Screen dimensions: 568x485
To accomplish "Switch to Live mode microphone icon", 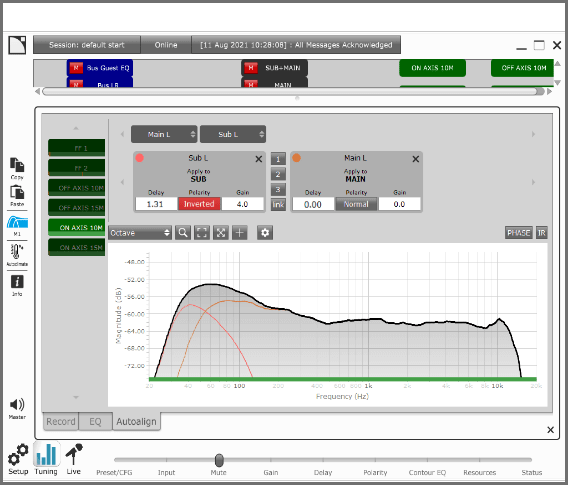I will pyautogui.click(x=74, y=454).
